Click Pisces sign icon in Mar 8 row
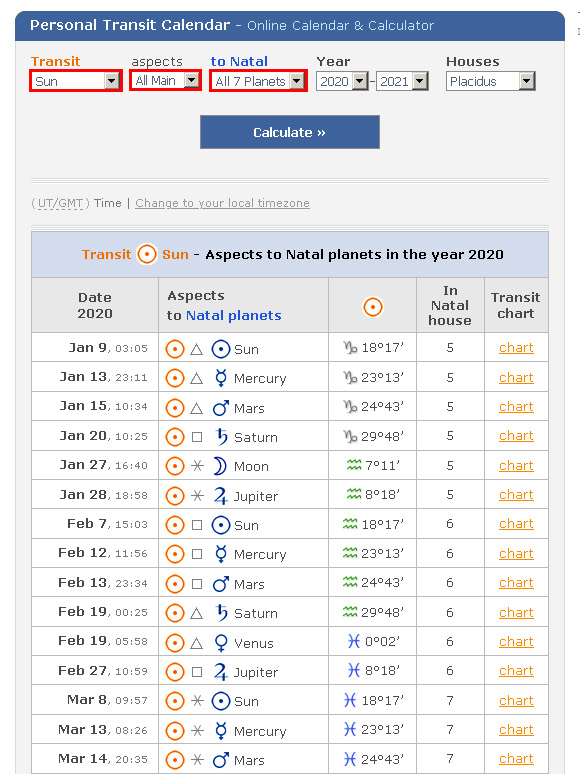This screenshot has height=774, width=580. click(x=350, y=700)
